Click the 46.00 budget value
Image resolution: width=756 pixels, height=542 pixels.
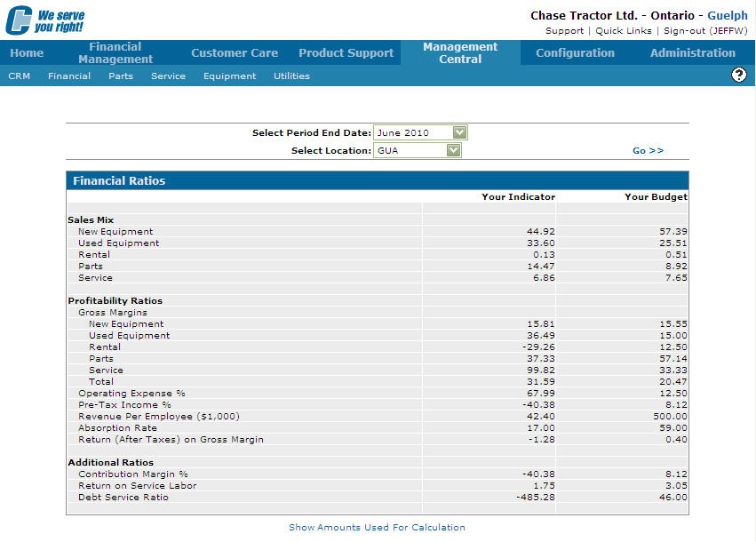tap(673, 498)
